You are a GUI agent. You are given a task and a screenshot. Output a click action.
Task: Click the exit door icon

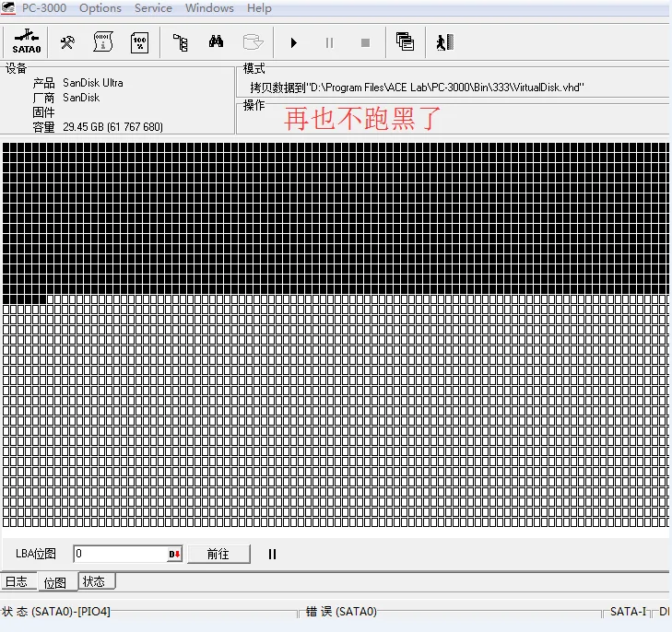pyautogui.click(x=444, y=42)
